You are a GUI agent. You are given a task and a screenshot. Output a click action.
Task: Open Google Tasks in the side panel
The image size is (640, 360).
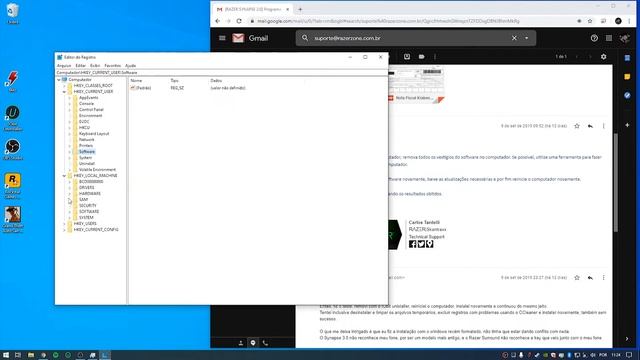tap(627, 95)
